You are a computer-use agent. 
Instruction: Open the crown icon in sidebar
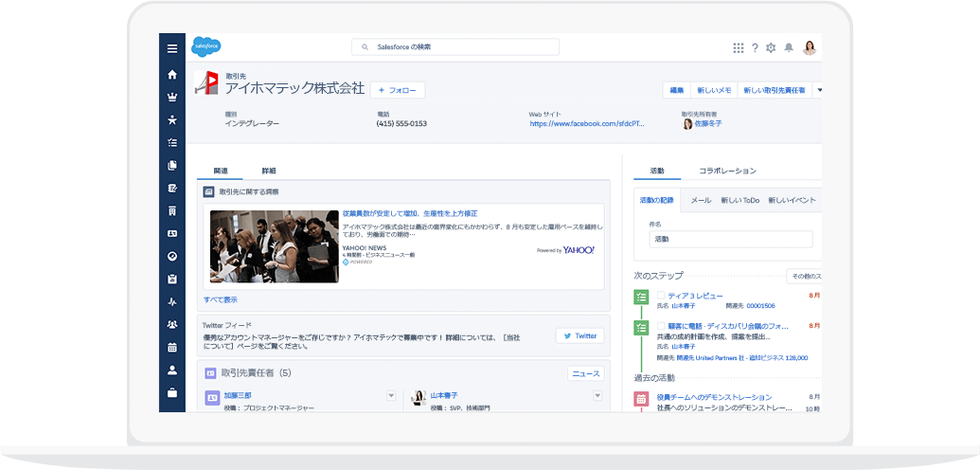coord(171,97)
